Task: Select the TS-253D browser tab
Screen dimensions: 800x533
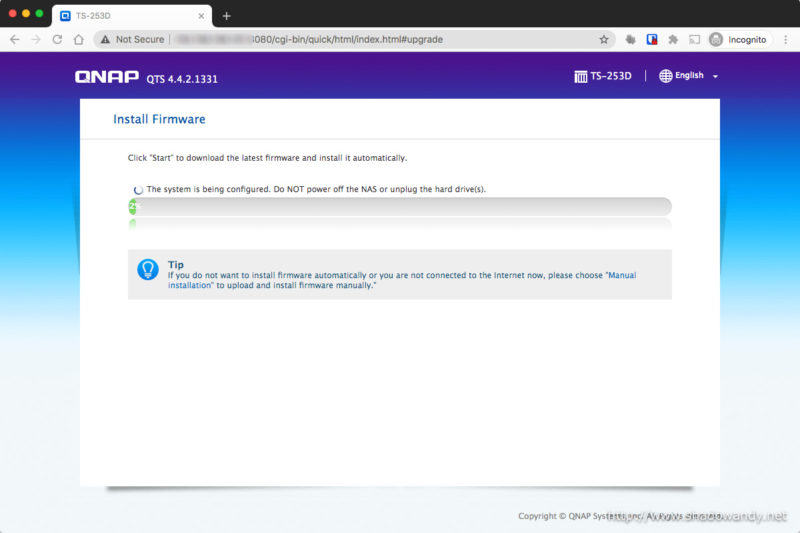Action: coord(120,15)
